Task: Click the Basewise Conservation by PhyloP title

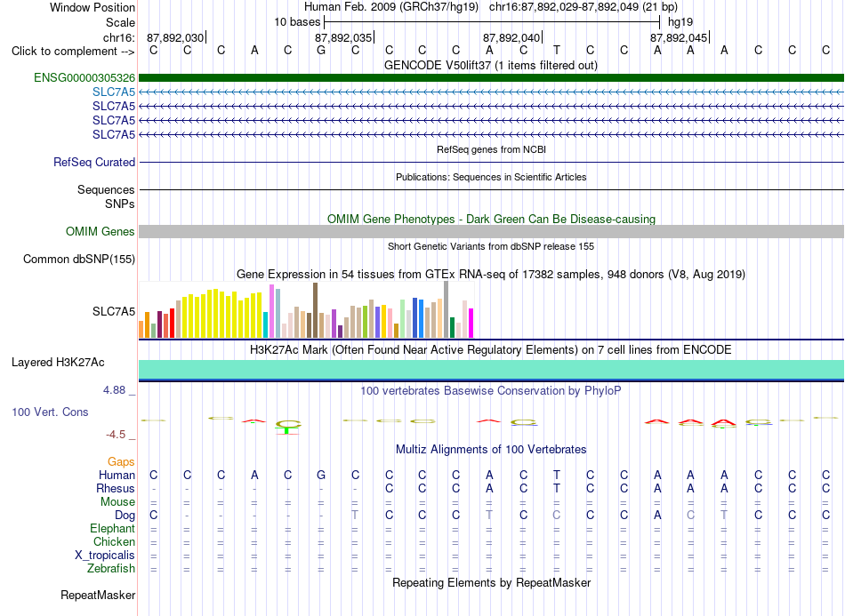Action: 491,390
